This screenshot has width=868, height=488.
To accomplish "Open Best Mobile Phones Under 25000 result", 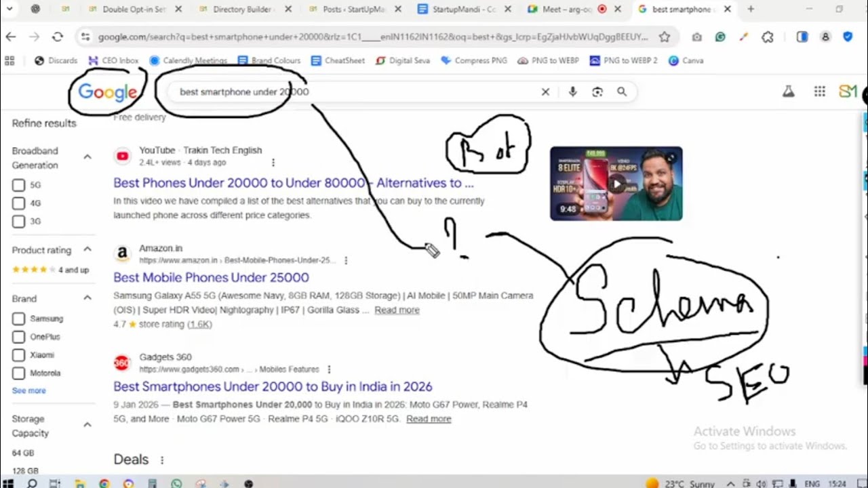I will pos(211,277).
